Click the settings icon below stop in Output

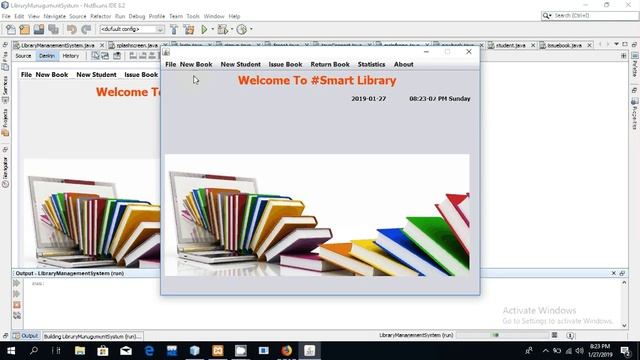17,316
